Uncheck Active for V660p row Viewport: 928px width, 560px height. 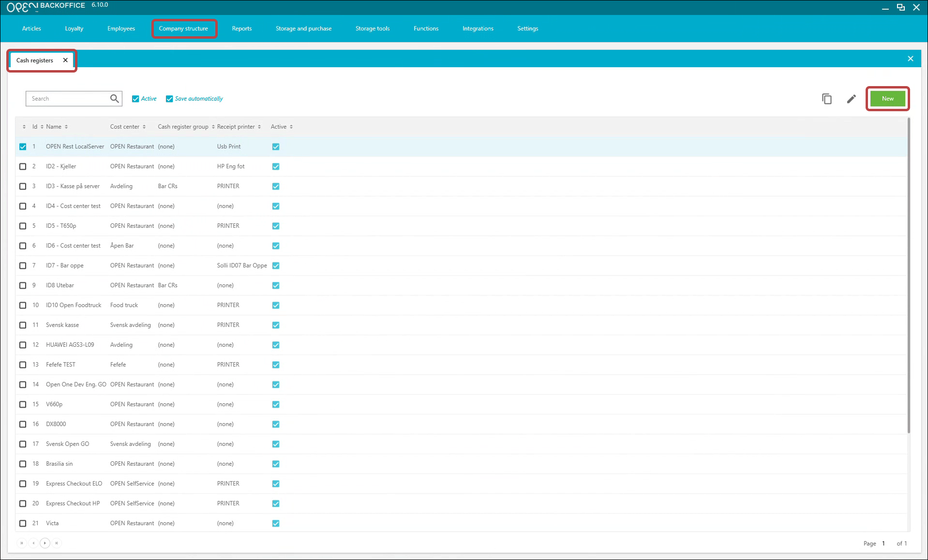pyautogui.click(x=276, y=404)
